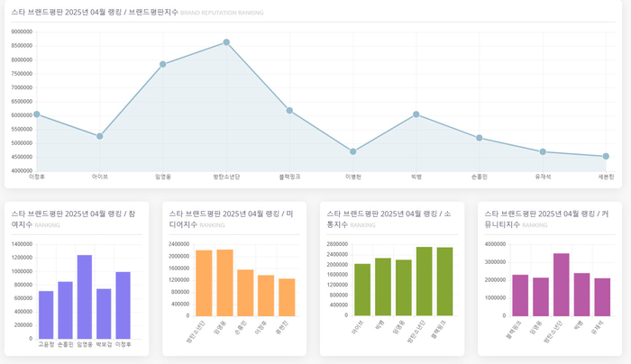The height and width of the screenshot is (364, 631).
Task: Select the 임영웅 data point on the line chart
Action: click(163, 64)
